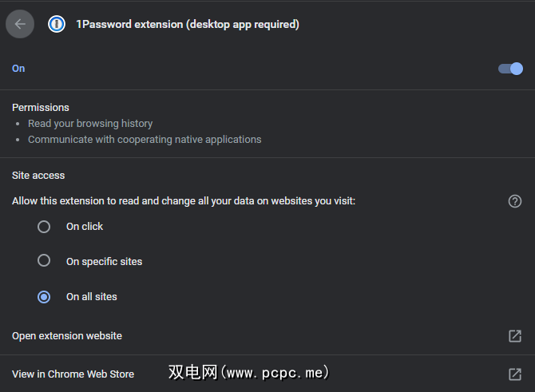
Task: Click external-link icon beside Open extension website
Action: pos(515,336)
